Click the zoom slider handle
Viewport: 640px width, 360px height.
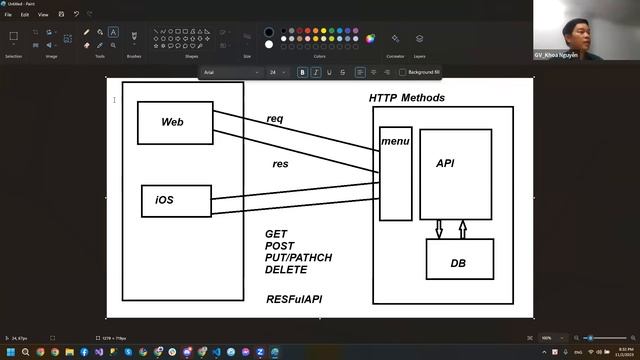click(590, 338)
